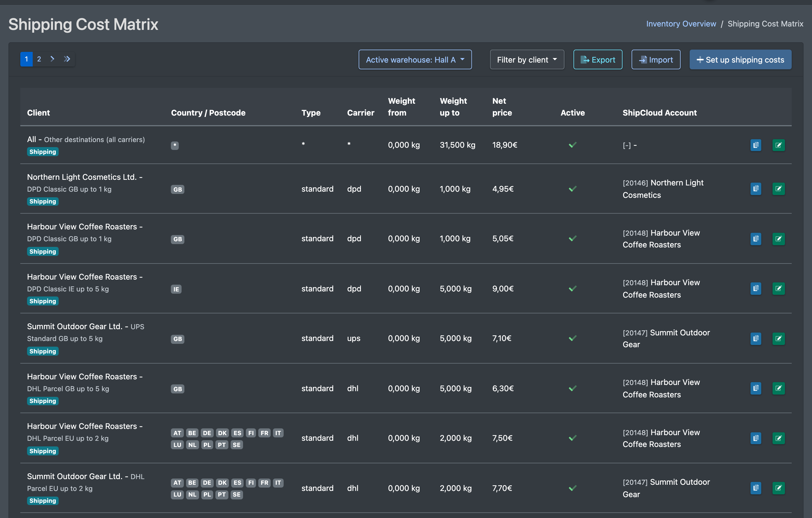The image size is (812, 518).
Task: Edit Harbour View DPD Classic GB 1 kg entry
Action: pyautogui.click(x=778, y=239)
